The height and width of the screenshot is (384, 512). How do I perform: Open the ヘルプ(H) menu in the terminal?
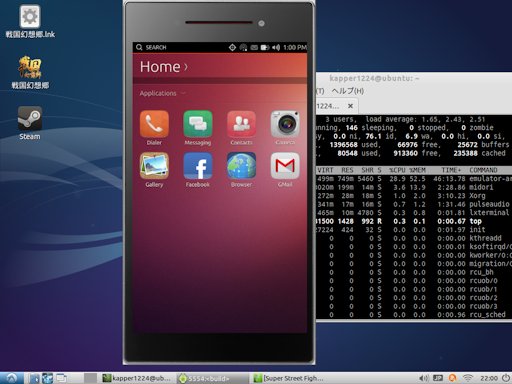point(347,91)
